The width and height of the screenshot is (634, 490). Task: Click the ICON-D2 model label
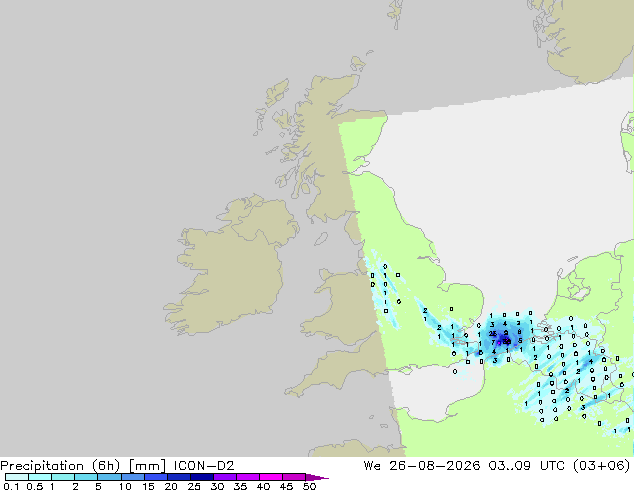tap(204, 466)
